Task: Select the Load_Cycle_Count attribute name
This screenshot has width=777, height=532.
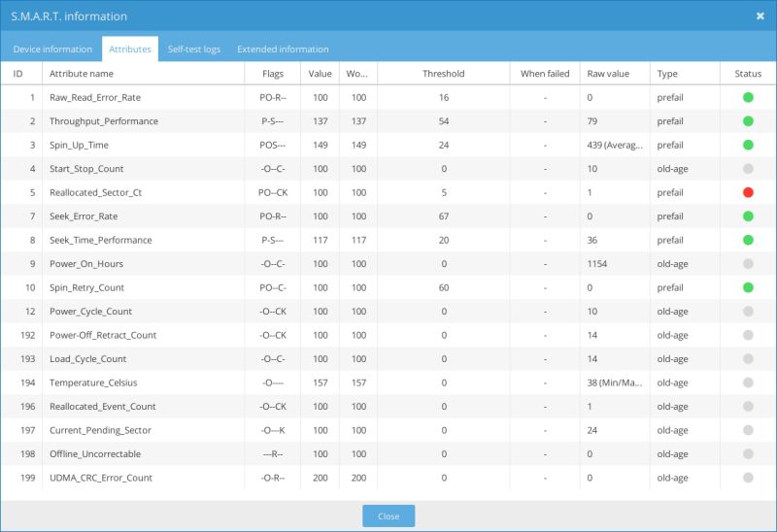Action: (87, 359)
